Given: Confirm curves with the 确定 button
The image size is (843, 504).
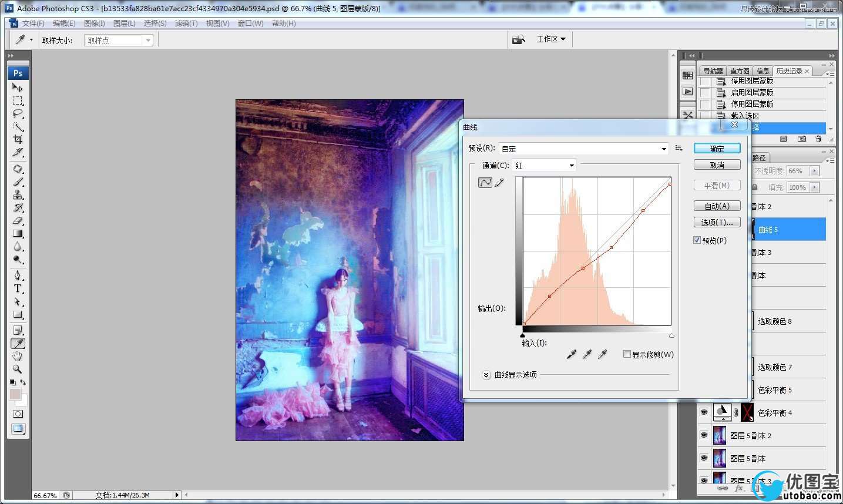Looking at the screenshot, I should pos(717,149).
